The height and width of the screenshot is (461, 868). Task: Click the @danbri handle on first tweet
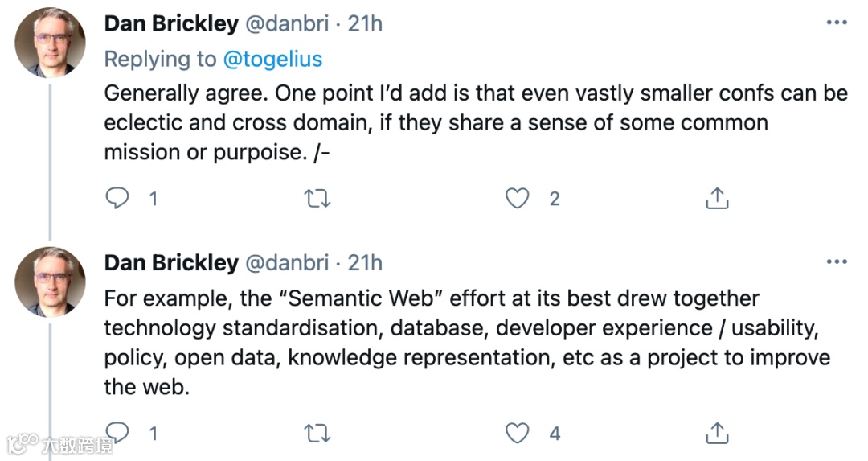pyautogui.click(x=286, y=24)
